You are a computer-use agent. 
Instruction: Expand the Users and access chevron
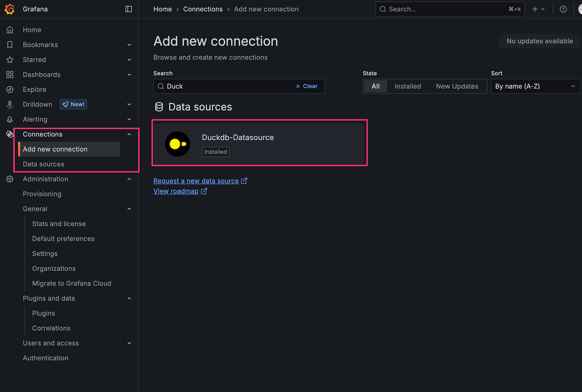[129, 343]
